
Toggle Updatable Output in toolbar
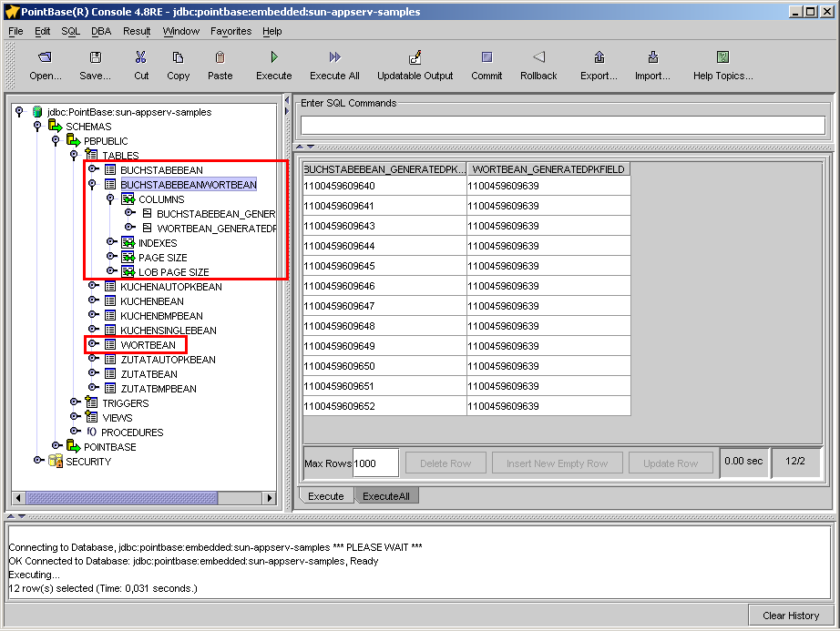coord(415,57)
